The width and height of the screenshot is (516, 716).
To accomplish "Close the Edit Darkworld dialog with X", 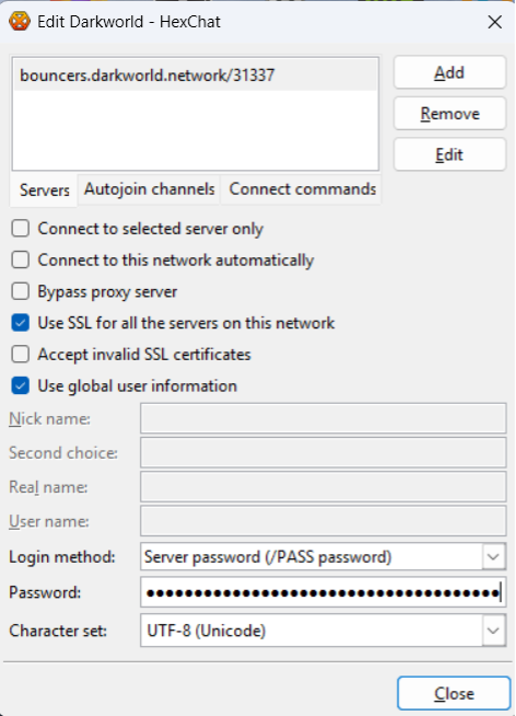I will (495, 22).
